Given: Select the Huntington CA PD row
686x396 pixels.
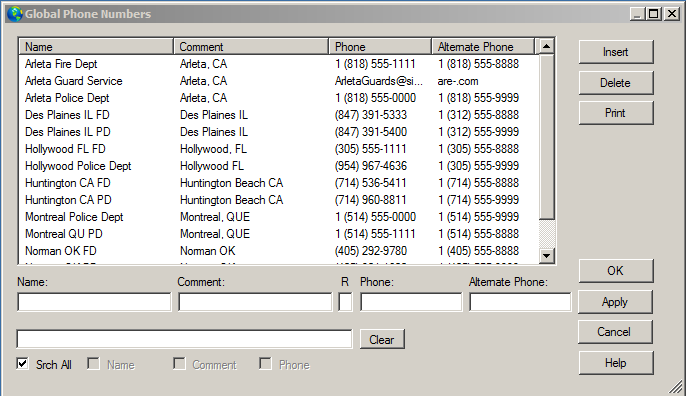Looking at the screenshot, I should [279, 200].
